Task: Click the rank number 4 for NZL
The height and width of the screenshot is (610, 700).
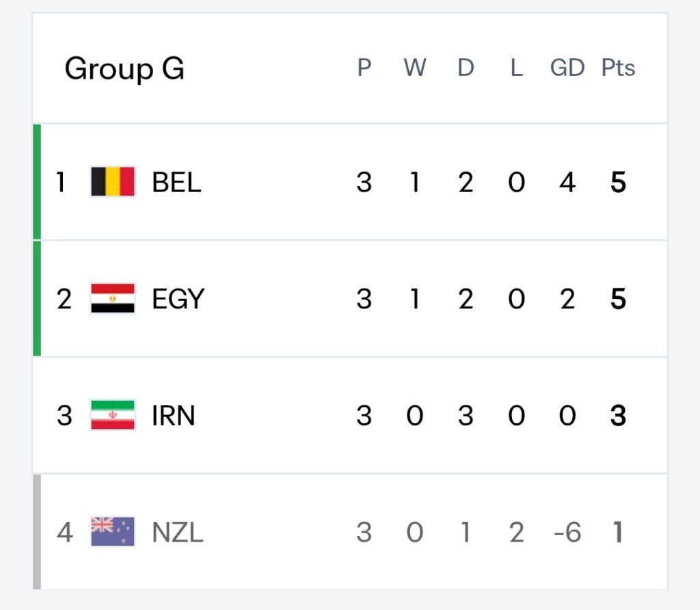Action: (x=65, y=532)
